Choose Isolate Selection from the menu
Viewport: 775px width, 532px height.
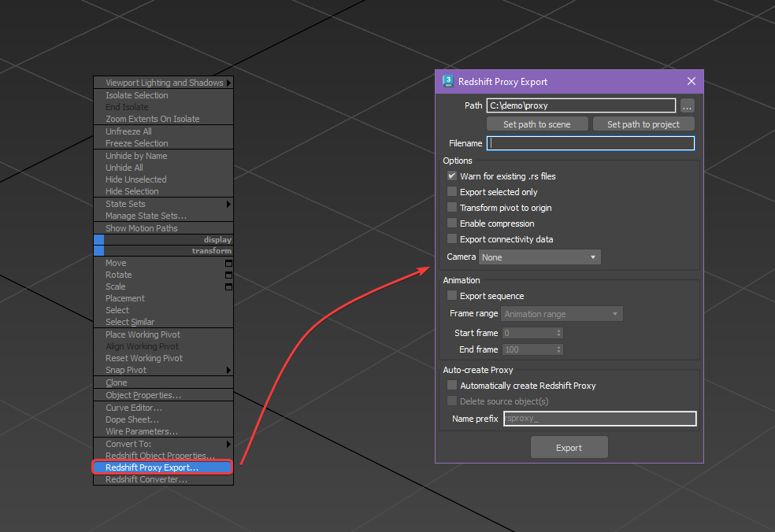(163, 95)
